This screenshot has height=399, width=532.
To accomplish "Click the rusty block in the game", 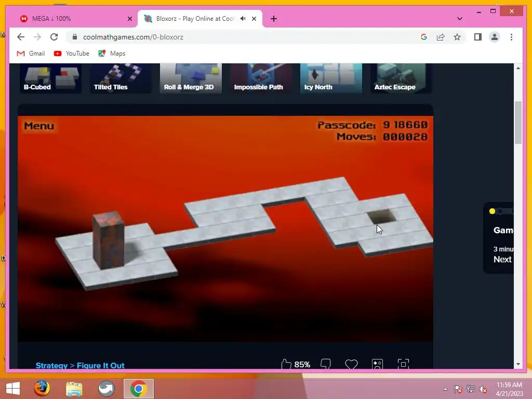I will [109, 240].
